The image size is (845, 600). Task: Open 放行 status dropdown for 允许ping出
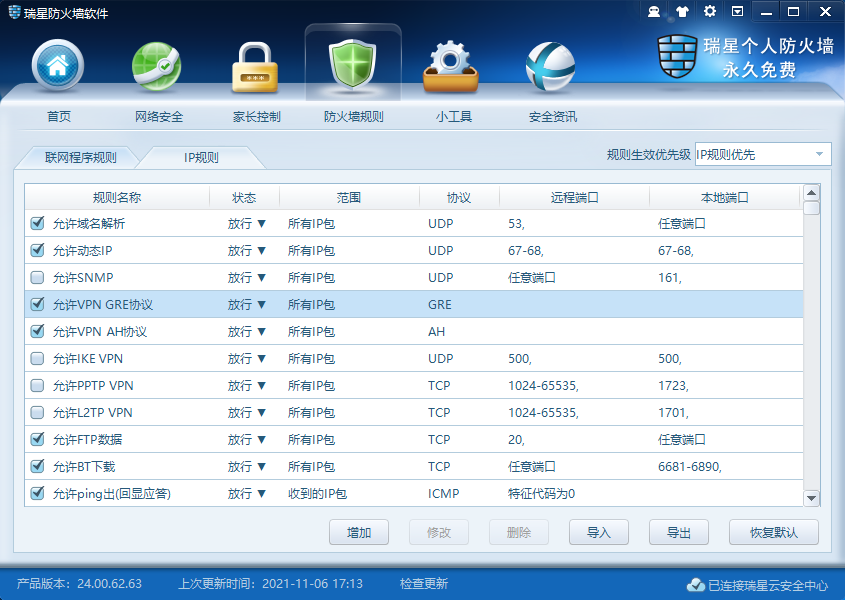[246, 493]
